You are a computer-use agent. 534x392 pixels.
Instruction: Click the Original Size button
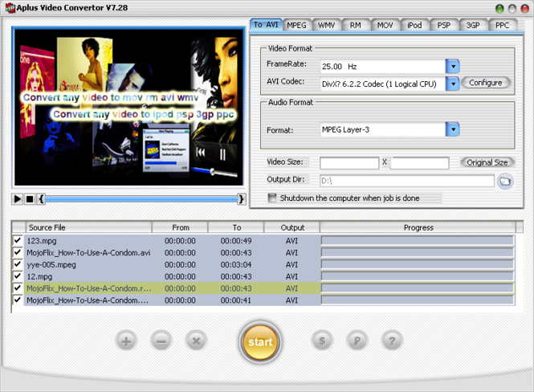coord(487,162)
